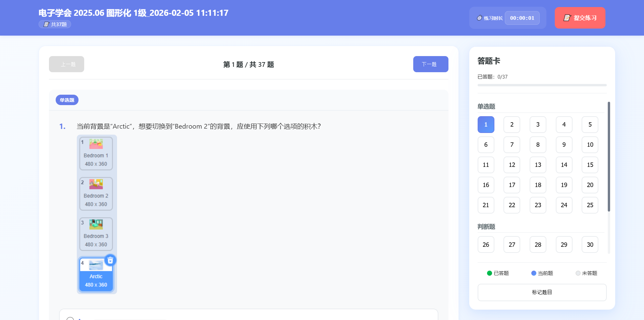Click the 已答题: 0/37 counter text
This screenshot has height=320, width=644.
point(492,77)
